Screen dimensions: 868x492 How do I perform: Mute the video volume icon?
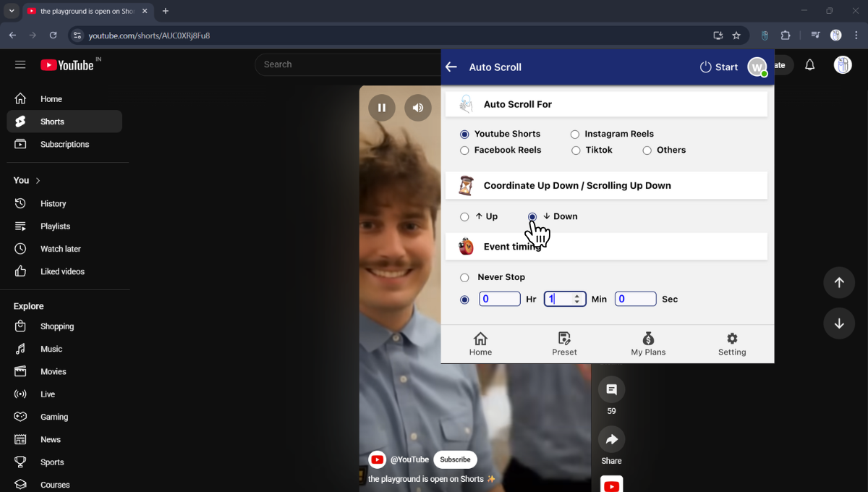click(x=418, y=108)
